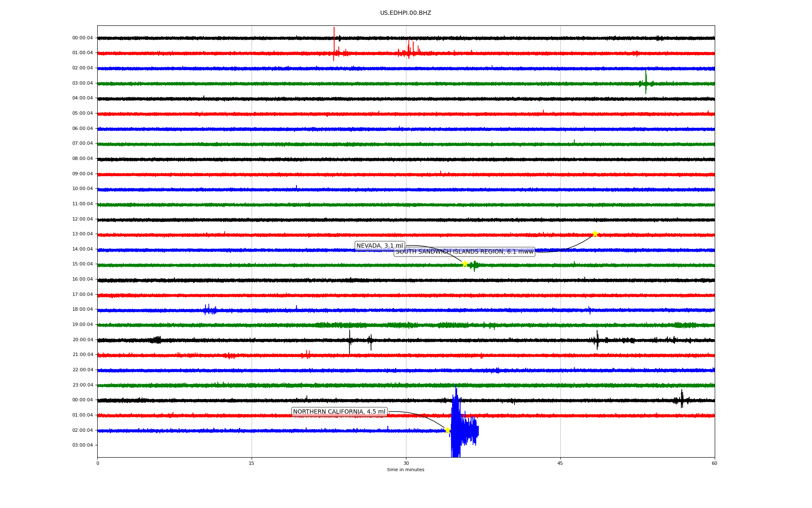Click the 45 tick label on x-axis
The height and width of the screenshot is (508, 812).
(x=560, y=463)
